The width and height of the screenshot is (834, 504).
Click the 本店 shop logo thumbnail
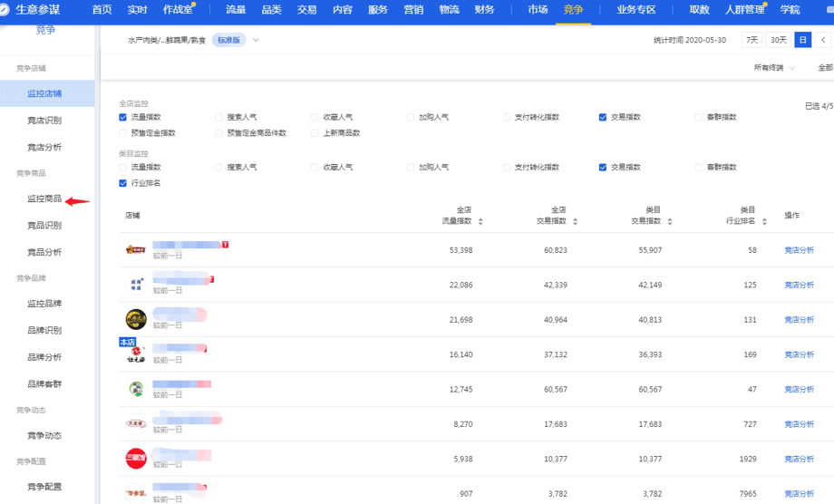click(136, 354)
